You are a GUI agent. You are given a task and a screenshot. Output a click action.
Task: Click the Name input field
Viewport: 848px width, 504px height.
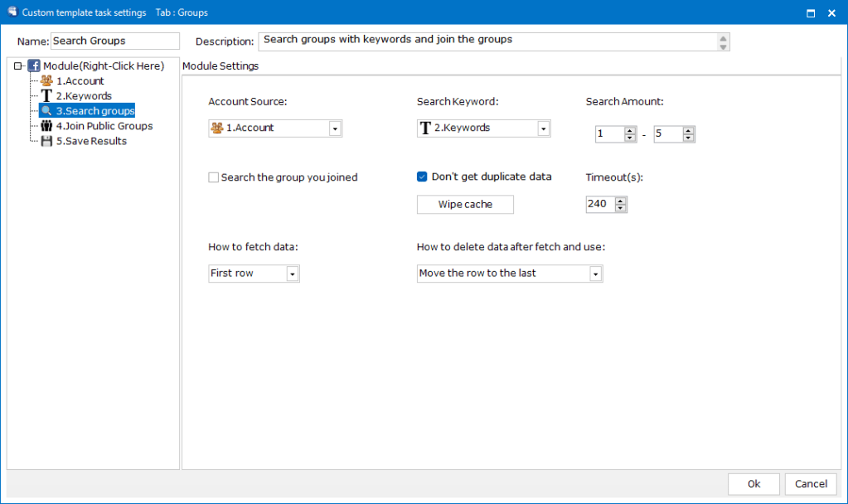tap(114, 41)
